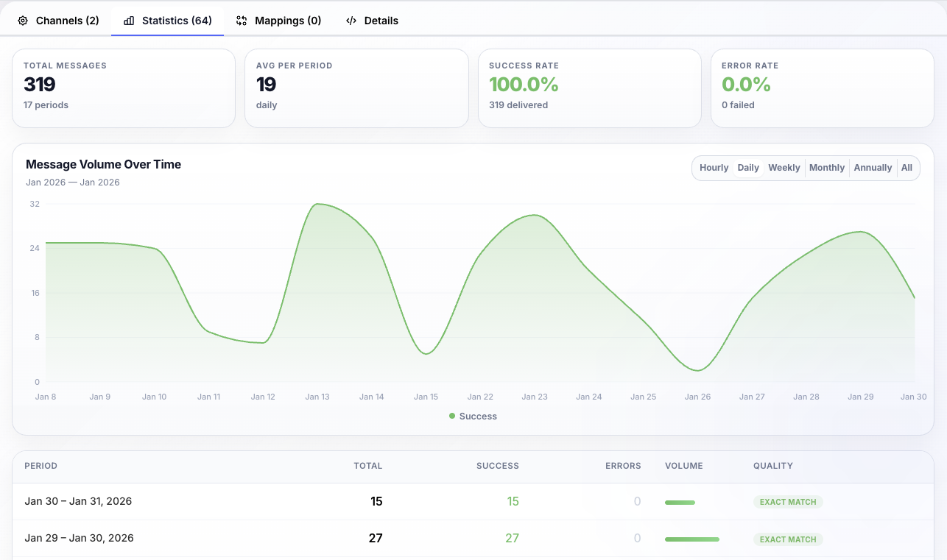Click the VOLUME column header
Image resolution: width=947 pixels, height=560 pixels.
pyautogui.click(x=684, y=466)
